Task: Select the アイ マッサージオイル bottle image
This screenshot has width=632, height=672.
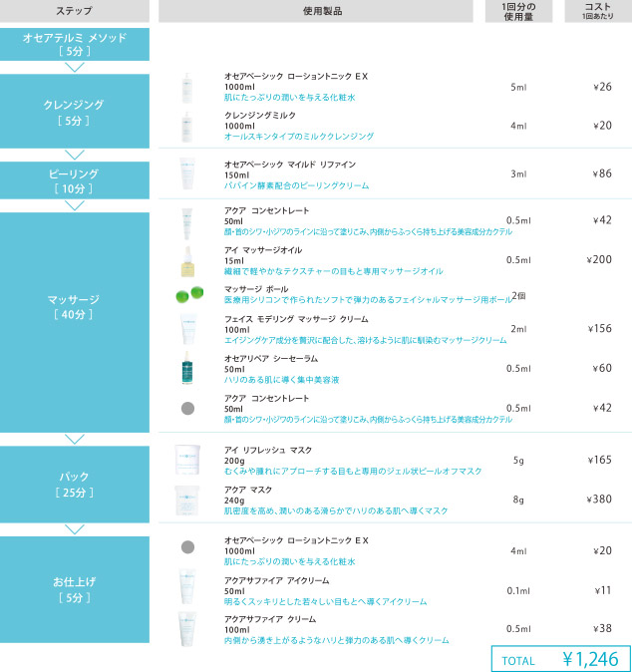Action: [186, 259]
